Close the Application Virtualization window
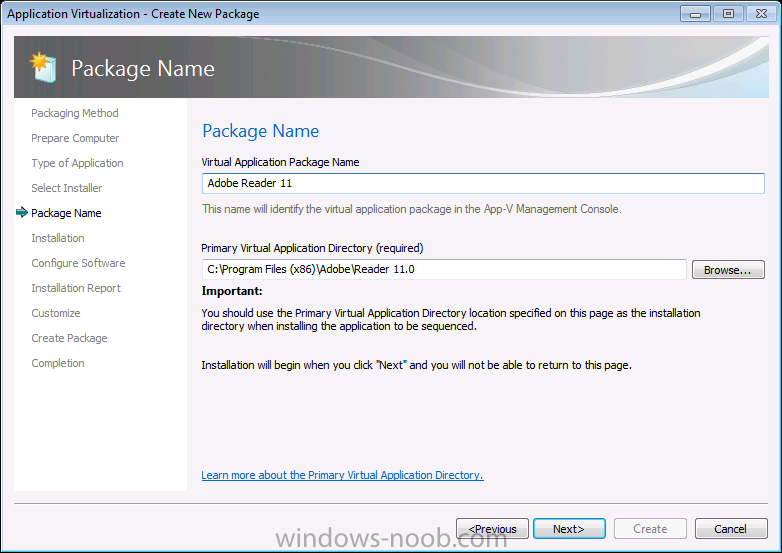The height and width of the screenshot is (553, 782). coord(761,14)
